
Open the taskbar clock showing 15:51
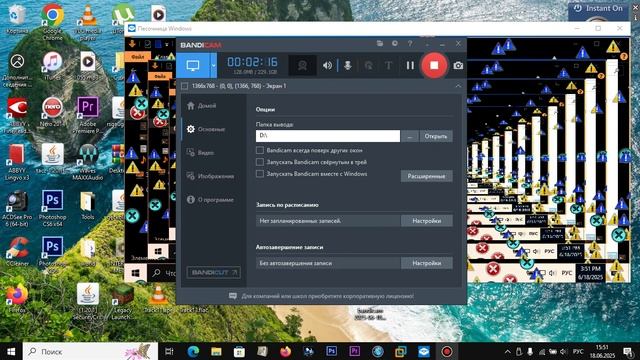tap(602, 351)
